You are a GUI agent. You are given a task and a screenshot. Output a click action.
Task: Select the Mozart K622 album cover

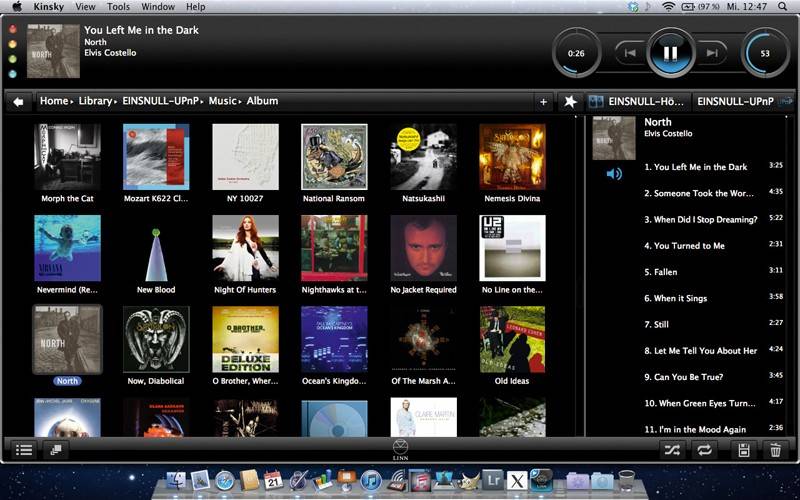(x=156, y=157)
